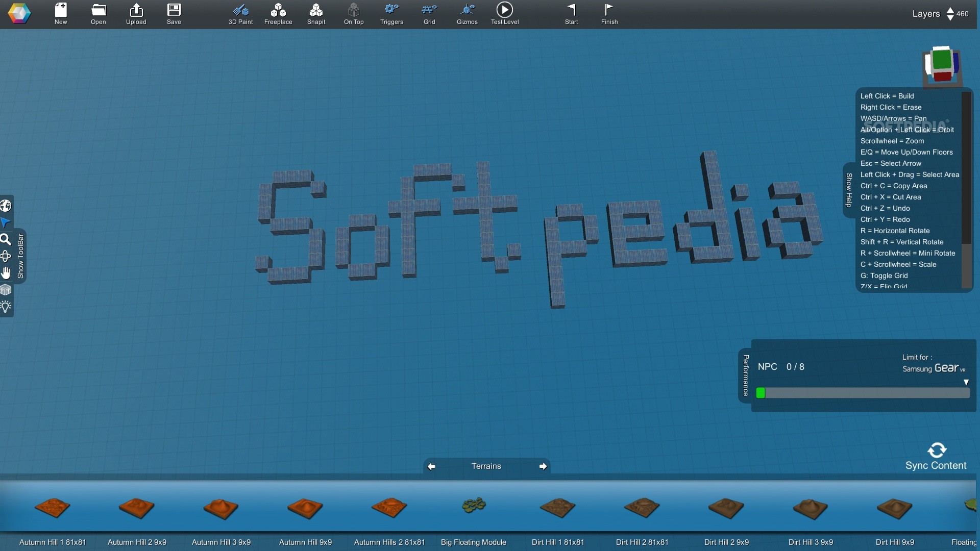Toggle the On Top option
Viewport: 980px width, 551px height.
tap(354, 14)
